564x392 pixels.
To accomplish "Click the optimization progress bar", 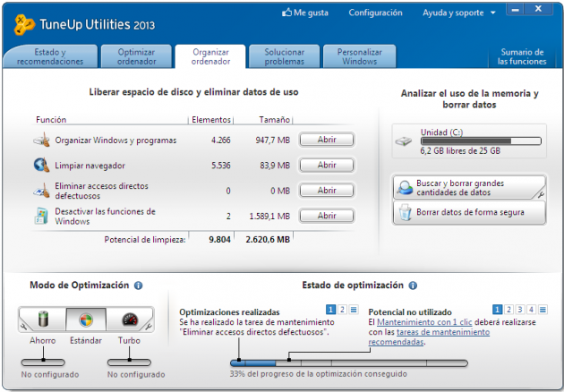I will click(349, 362).
